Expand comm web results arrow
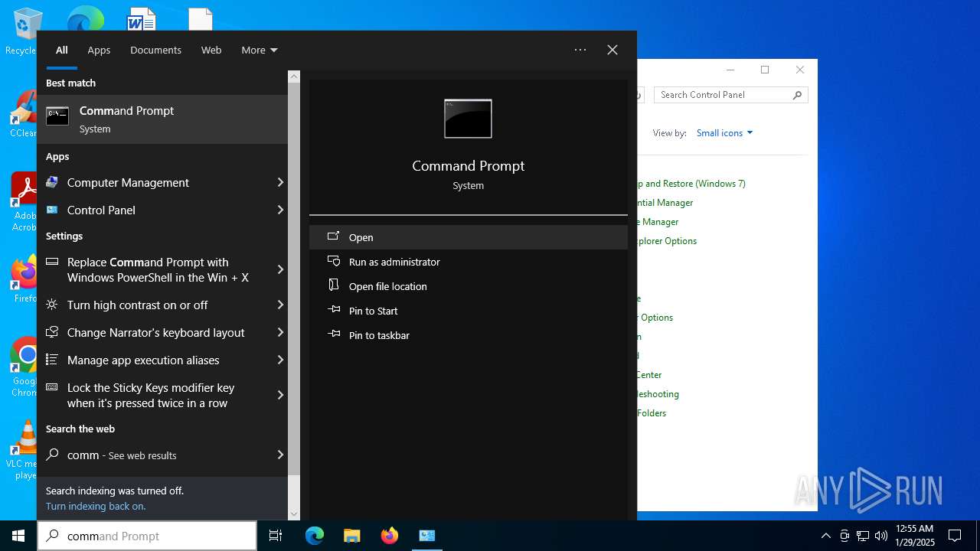980x551 pixels. [280, 455]
